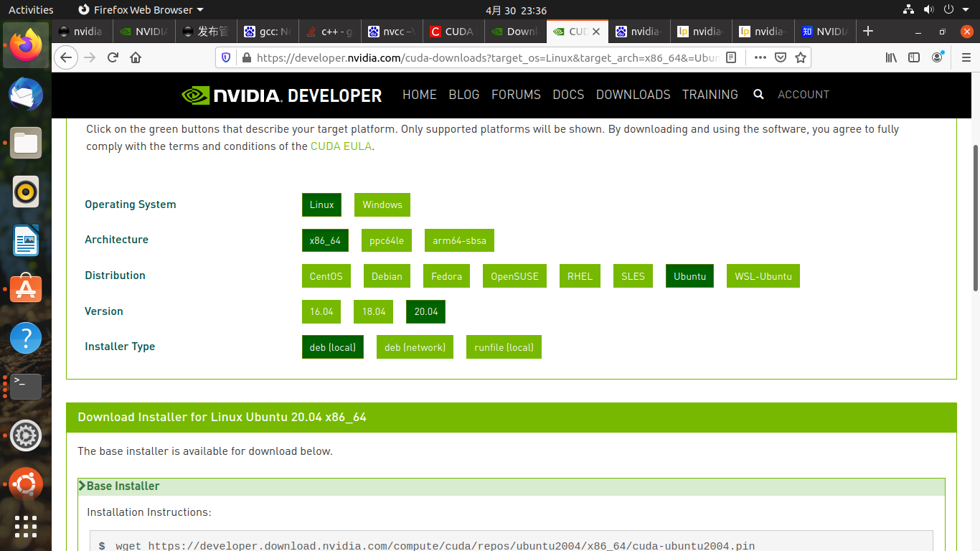The width and height of the screenshot is (980, 551).
Task: Open the page actions three-dot menu
Action: click(760, 58)
